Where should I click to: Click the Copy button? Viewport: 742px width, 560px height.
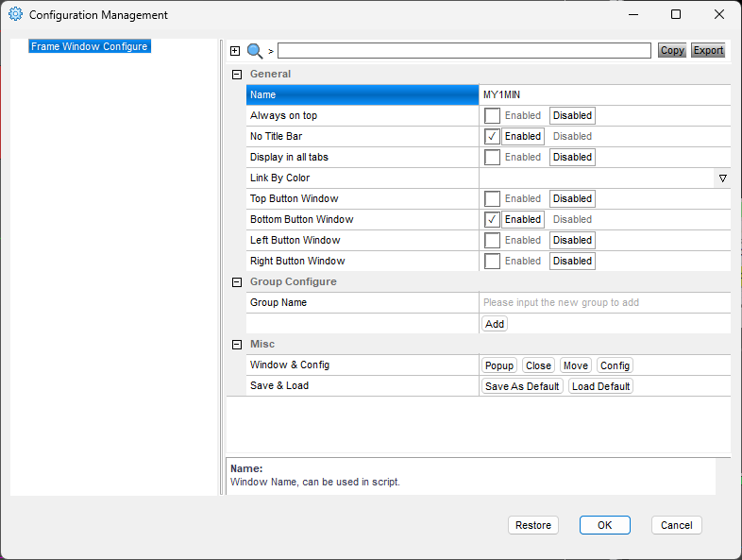(672, 51)
